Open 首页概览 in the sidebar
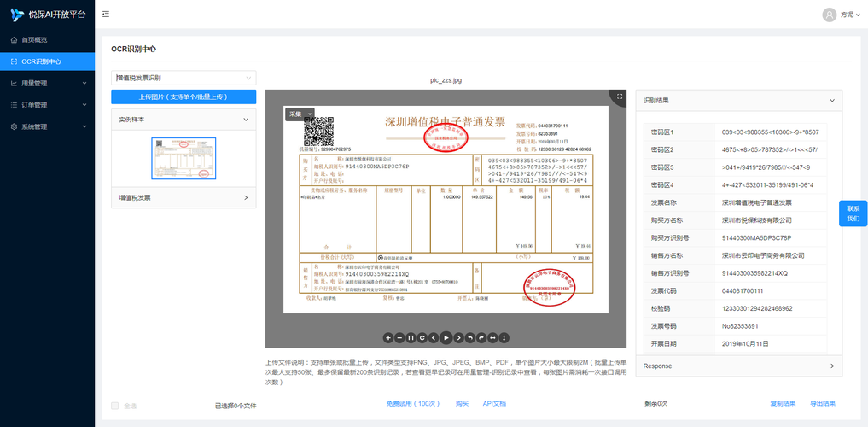The image size is (868, 427). coord(47,40)
